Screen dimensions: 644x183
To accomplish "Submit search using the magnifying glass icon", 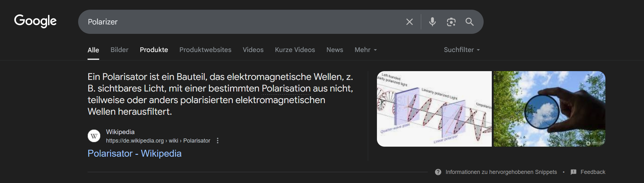I will pyautogui.click(x=470, y=22).
